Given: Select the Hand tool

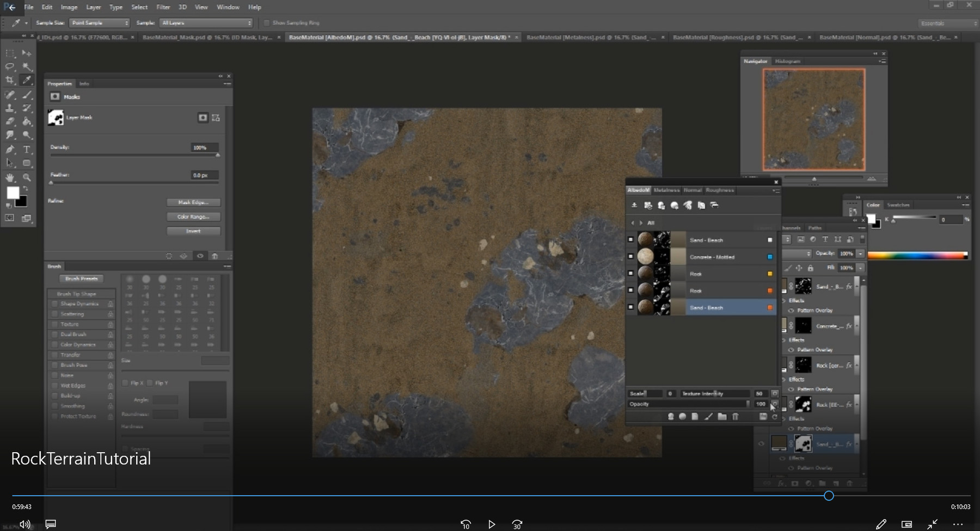Looking at the screenshot, I should click(10, 177).
